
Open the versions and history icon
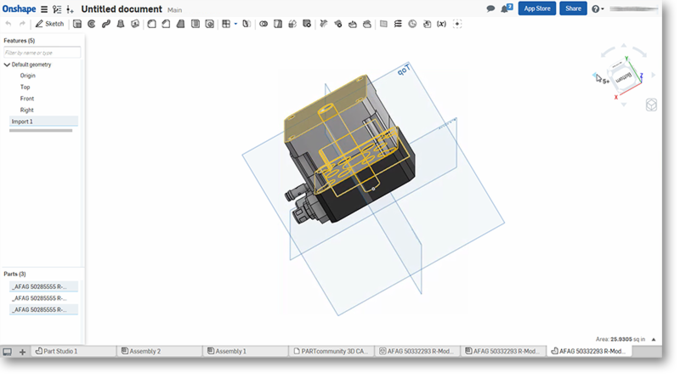pos(57,9)
